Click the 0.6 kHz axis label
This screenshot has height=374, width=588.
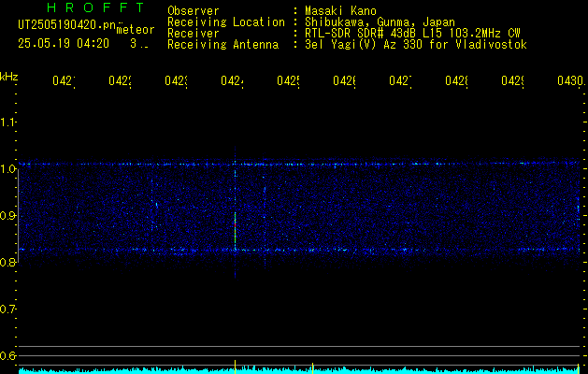[x=7, y=355]
